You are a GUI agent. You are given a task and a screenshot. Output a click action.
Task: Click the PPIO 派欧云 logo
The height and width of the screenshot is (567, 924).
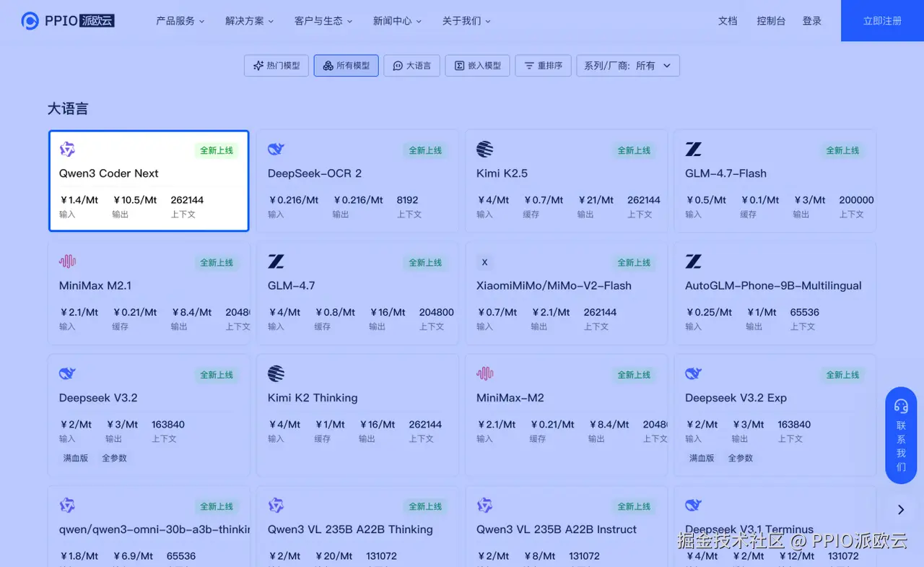pyautogui.click(x=68, y=21)
